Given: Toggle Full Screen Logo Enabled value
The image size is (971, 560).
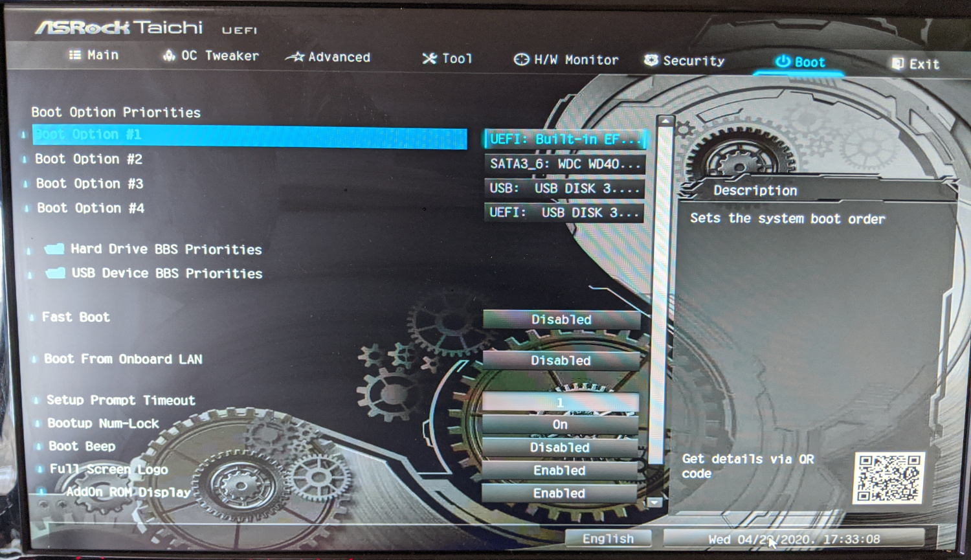Looking at the screenshot, I should [x=559, y=470].
